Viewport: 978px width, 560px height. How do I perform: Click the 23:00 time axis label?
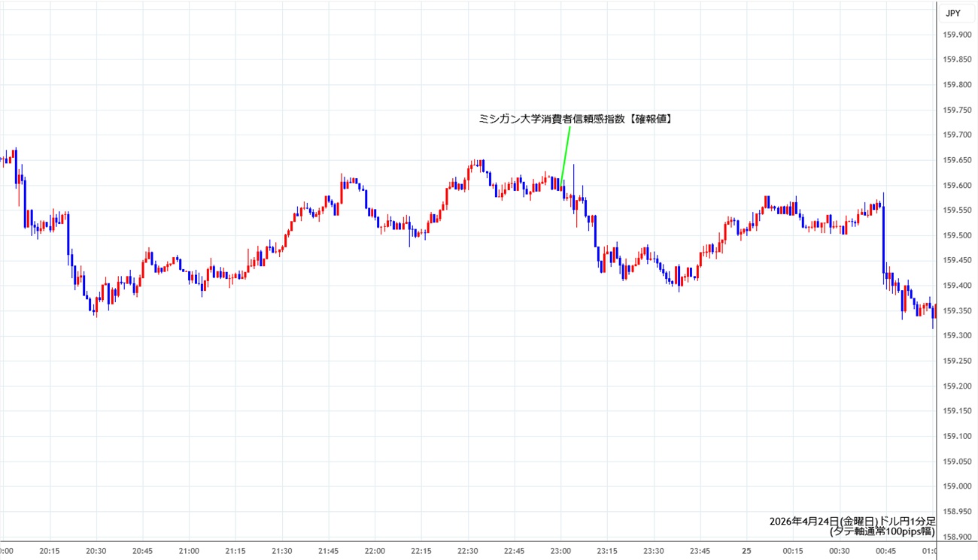pyautogui.click(x=561, y=551)
